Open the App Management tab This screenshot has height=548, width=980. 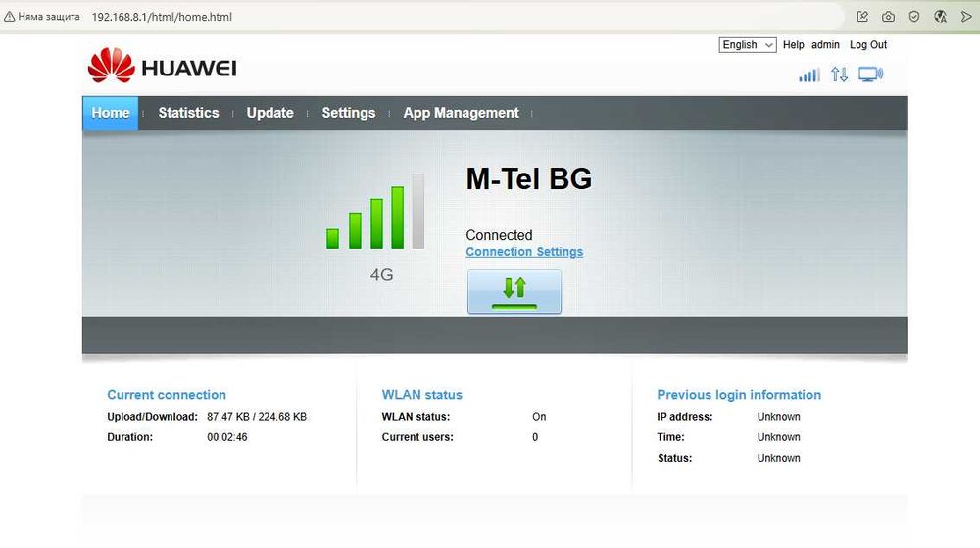pyautogui.click(x=462, y=113)
